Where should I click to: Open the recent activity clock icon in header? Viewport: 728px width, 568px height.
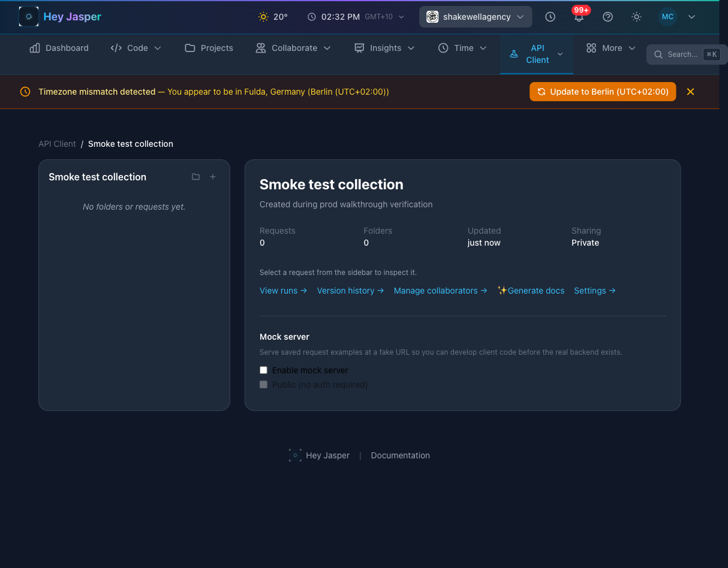[x=550, y=17]
